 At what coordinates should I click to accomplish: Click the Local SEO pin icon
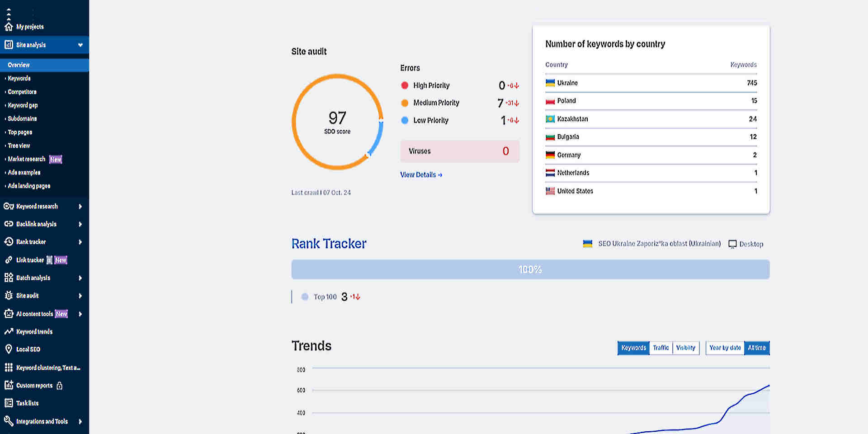[x=9, y=349]
